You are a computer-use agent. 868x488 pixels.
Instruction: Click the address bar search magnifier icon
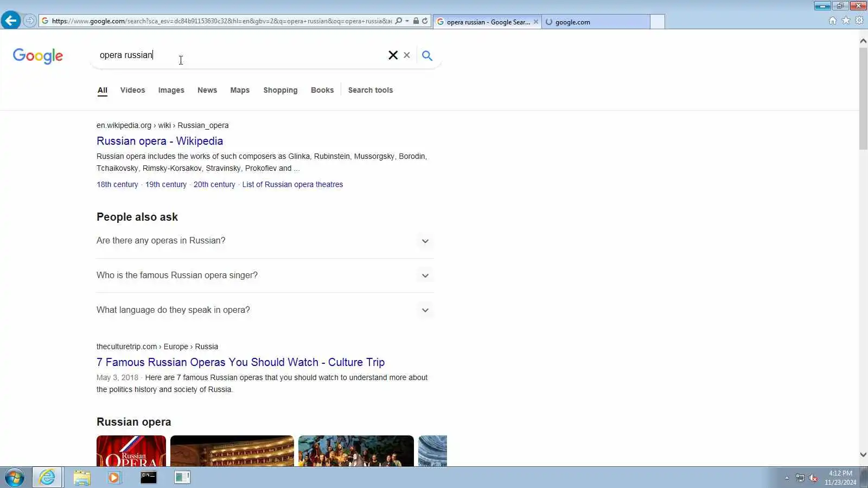(x=399, y=21)
